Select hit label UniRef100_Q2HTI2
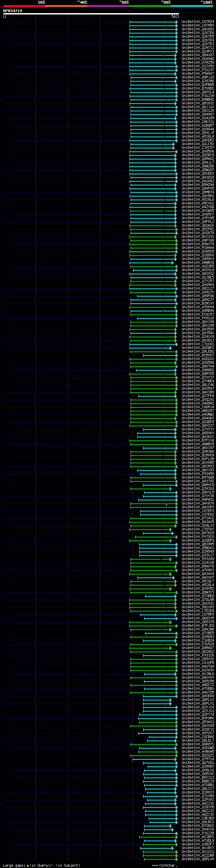The image size is (216, 868). click(x=198, y=48)
